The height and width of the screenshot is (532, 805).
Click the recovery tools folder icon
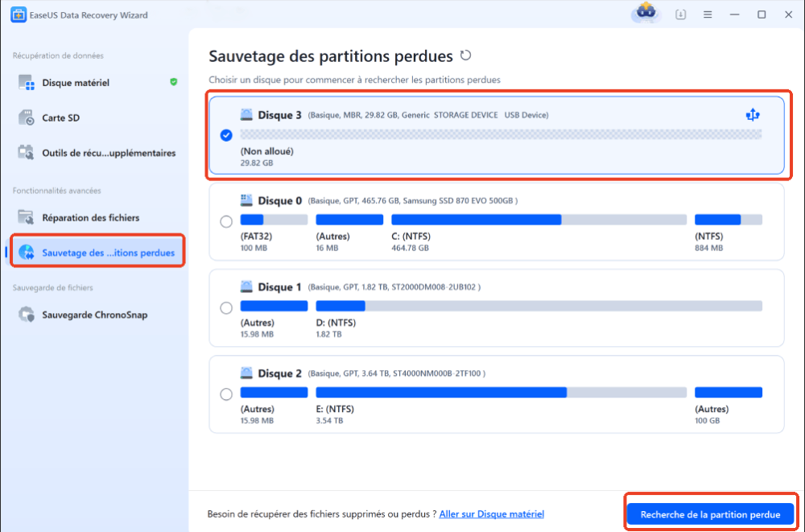pyautogui.click(x=27, y=152)
